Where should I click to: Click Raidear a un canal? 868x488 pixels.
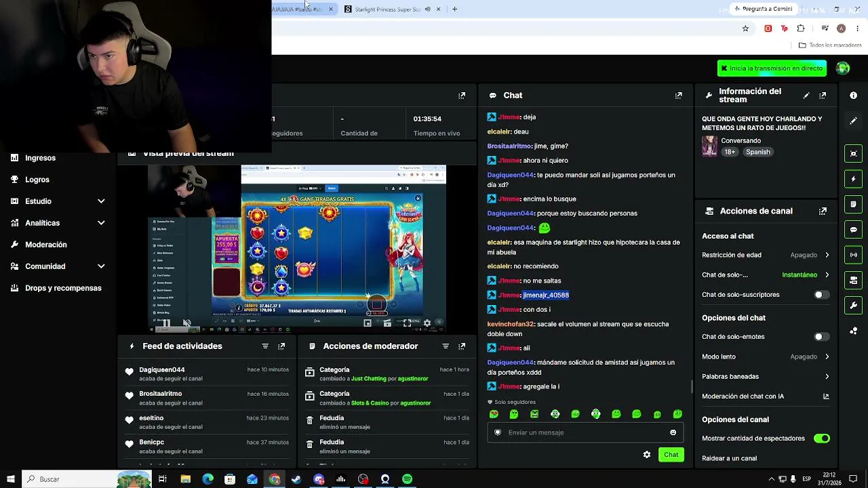(x=729, y=458)
